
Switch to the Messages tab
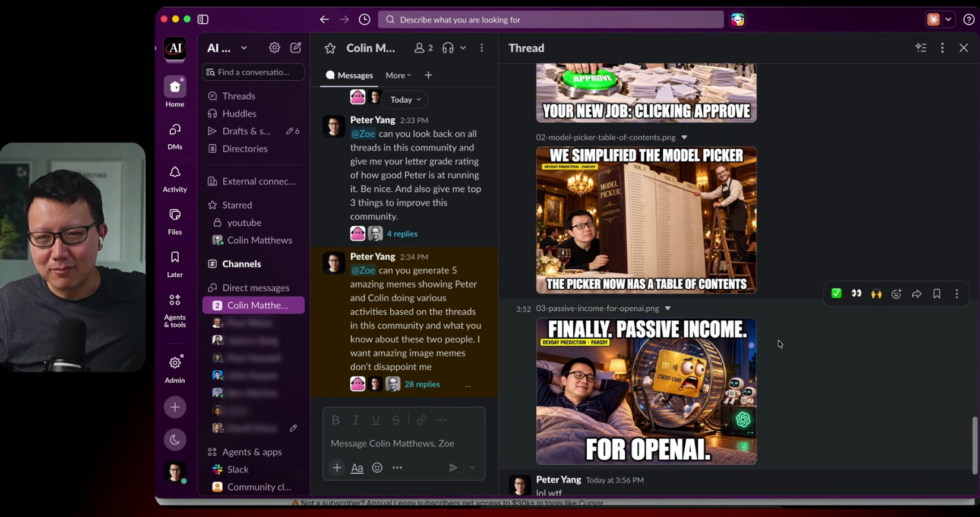point(349,75)
